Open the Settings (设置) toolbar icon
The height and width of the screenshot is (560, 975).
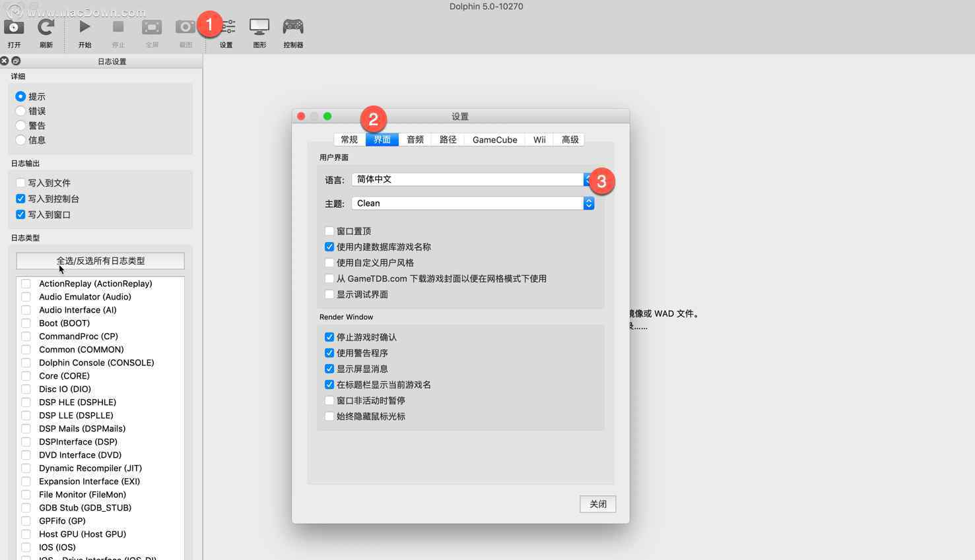[x=228, y=27]
